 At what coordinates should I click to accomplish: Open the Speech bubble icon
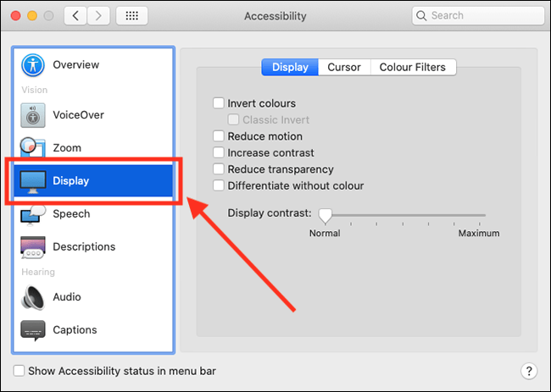[33, 215]
